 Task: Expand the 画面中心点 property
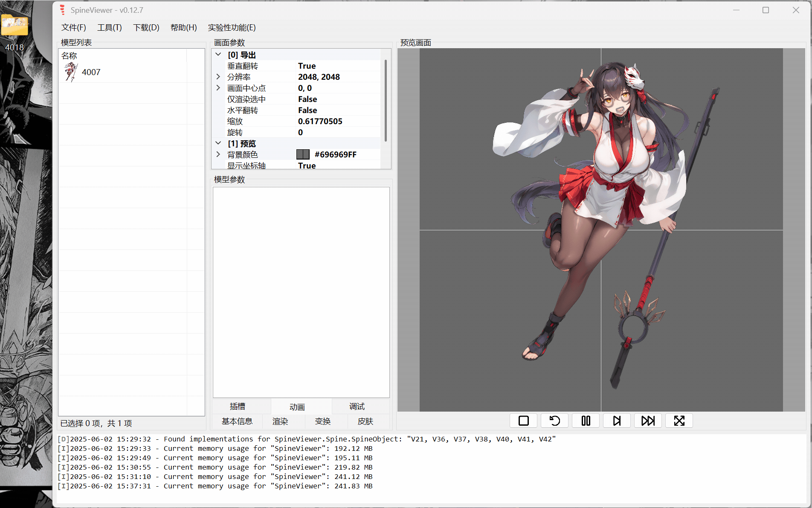(218, 88)
